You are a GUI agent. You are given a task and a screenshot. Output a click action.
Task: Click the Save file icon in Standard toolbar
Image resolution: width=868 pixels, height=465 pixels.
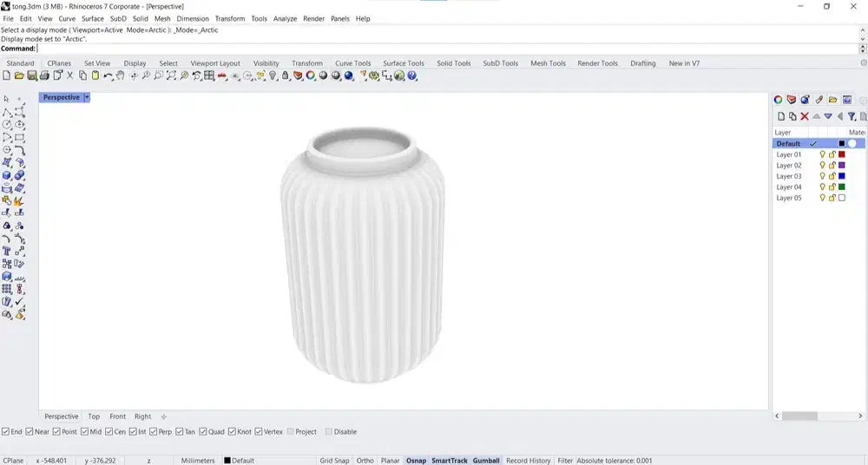tap(32, 76)
